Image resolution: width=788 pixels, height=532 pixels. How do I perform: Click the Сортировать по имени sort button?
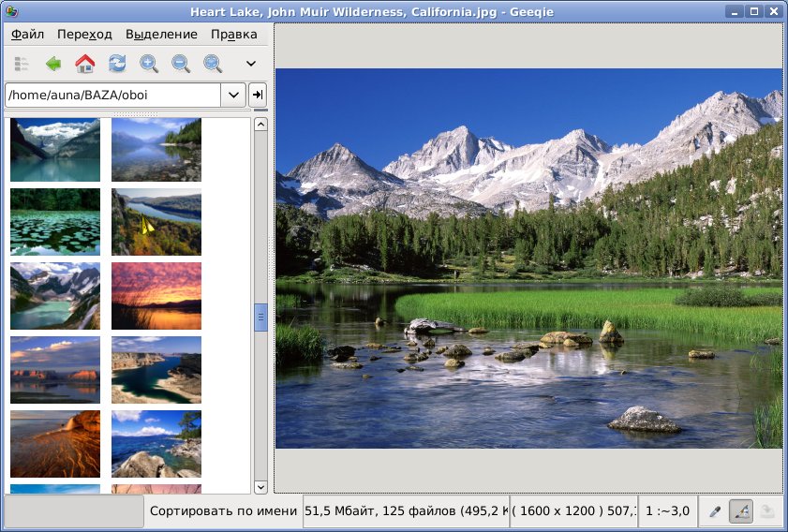tap(223, 510)
